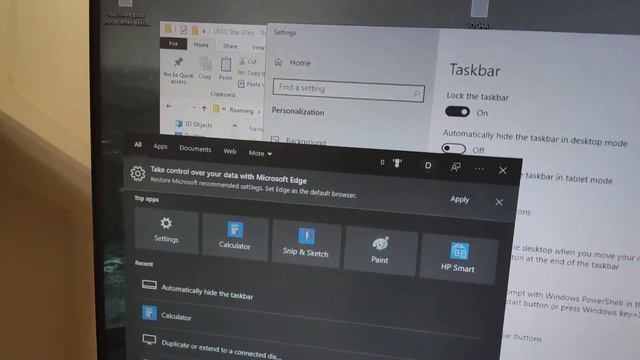
Task: Click Roaming in File Explorer address bar
Action: 241,110
